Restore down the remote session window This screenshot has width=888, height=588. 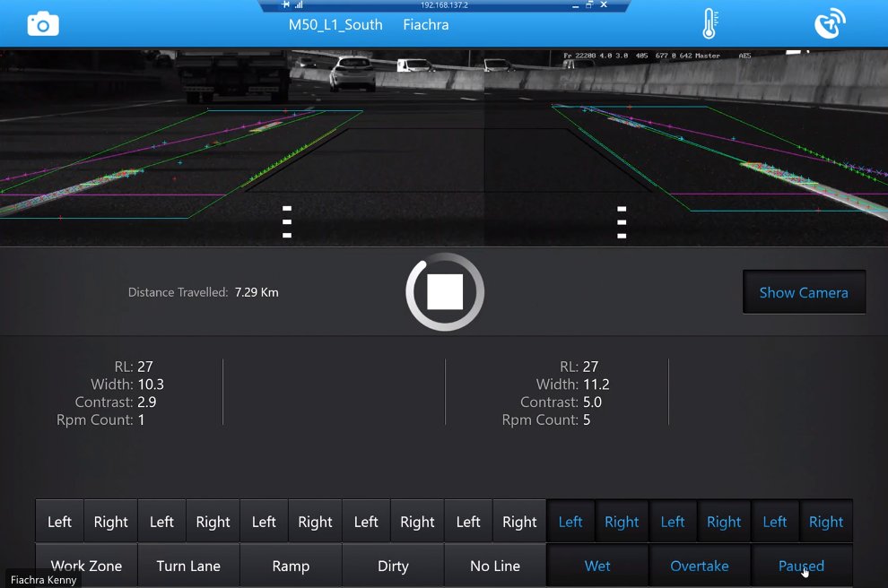(x=589, y=4)
